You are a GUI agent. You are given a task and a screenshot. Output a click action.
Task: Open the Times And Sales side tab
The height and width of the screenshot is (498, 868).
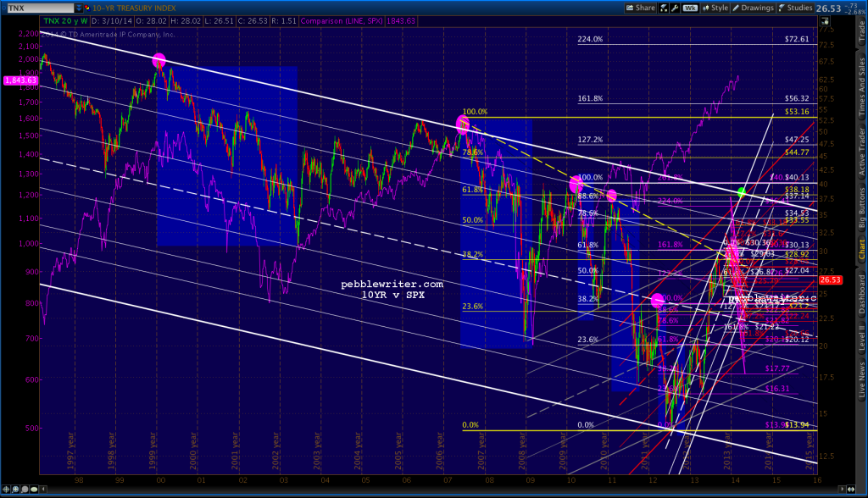861,87
